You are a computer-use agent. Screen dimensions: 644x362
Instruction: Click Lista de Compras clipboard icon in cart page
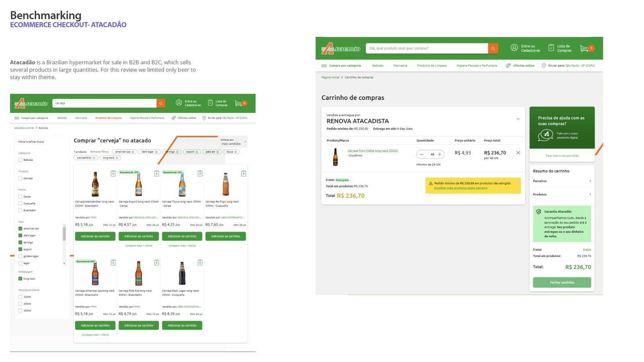(x=551, y=48)
